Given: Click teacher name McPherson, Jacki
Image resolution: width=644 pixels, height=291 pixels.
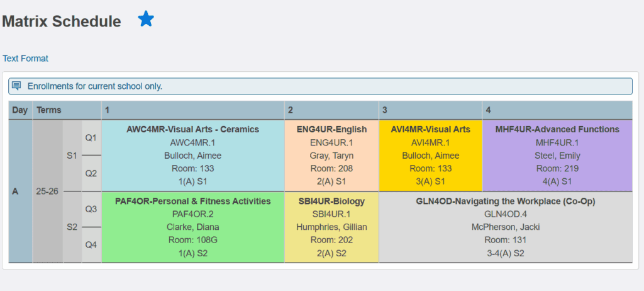Looking at the screenshot, I should pos(506,227).
